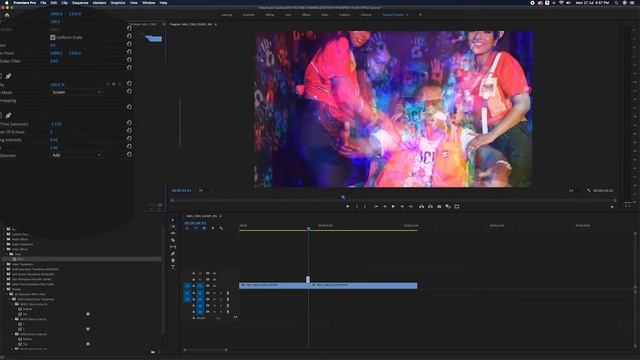
Task: Click Add Marker in Program Monitor
Action: (x=347, y=207)
